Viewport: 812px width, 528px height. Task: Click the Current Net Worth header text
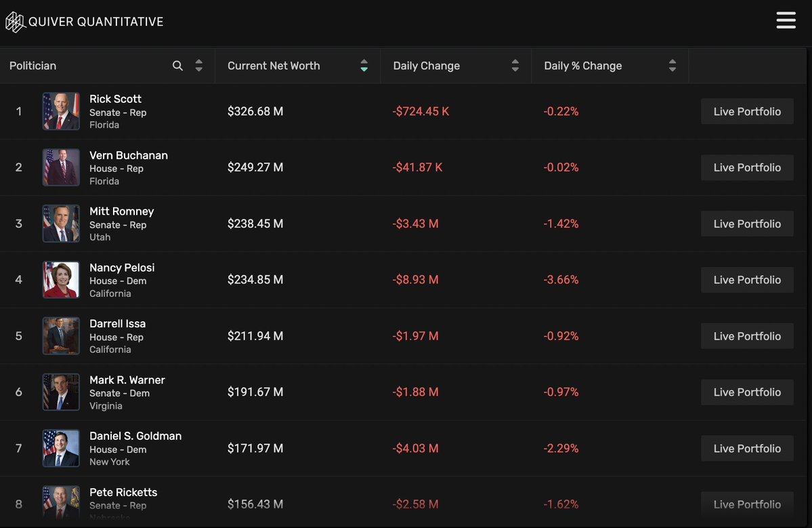(274, 66)
